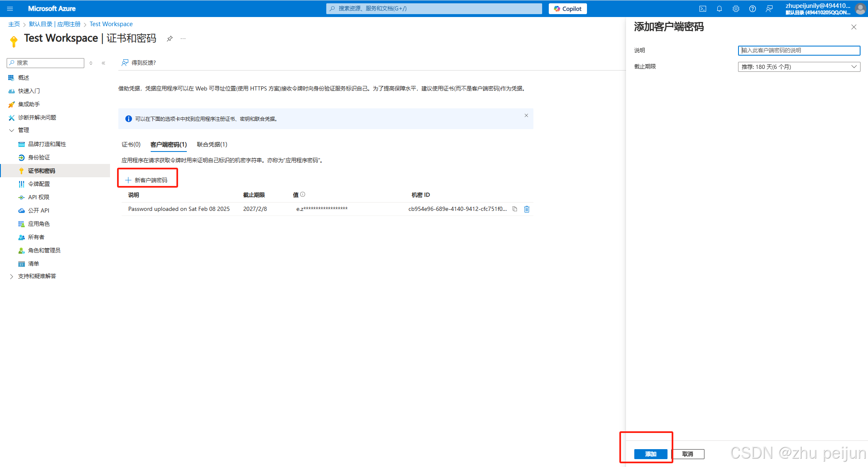The width and height of the screenshot is (868, 467).
Task: Open the notifications bell
Action: tap(719, 8)
